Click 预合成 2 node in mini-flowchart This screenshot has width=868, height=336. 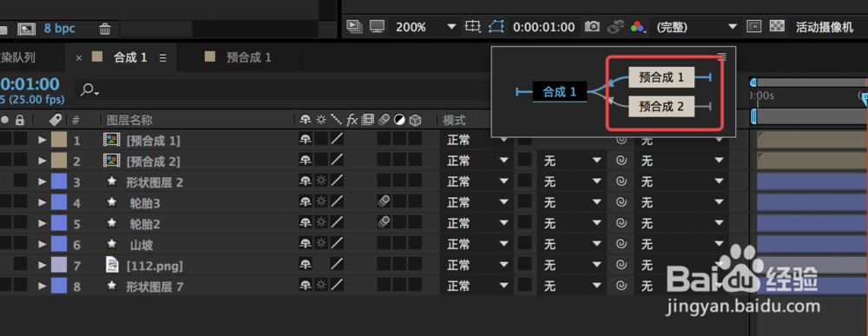(661, 106)
